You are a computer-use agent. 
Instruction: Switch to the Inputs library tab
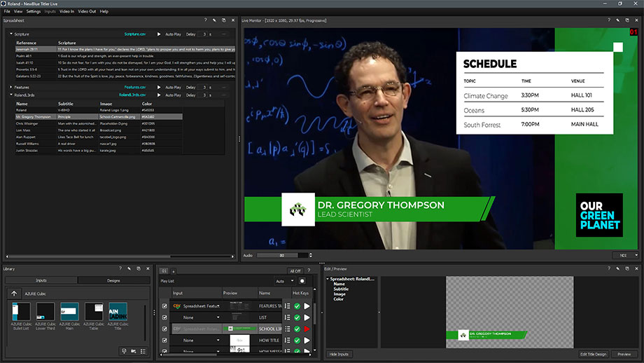41,280
